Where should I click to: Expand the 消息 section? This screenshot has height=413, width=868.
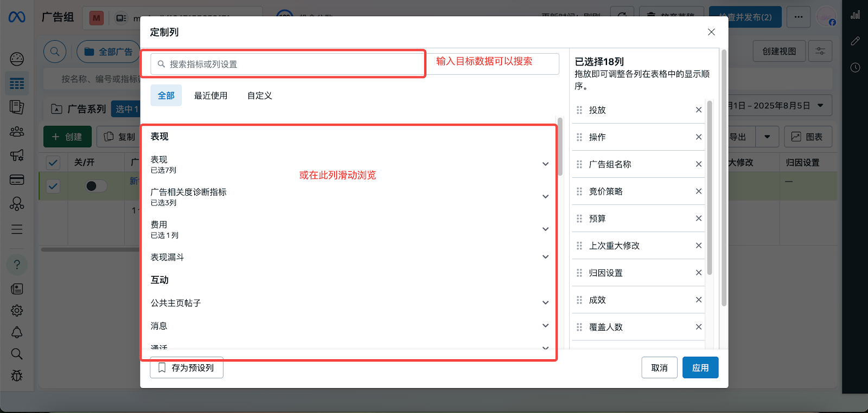coord(545,326)
